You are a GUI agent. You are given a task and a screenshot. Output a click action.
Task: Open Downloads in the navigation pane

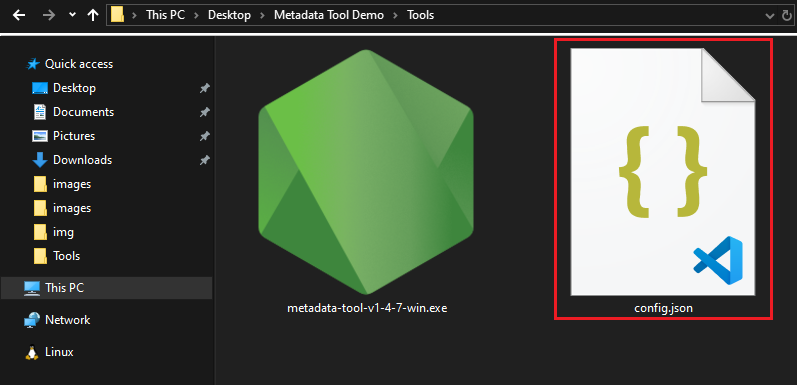click(82, 160)
